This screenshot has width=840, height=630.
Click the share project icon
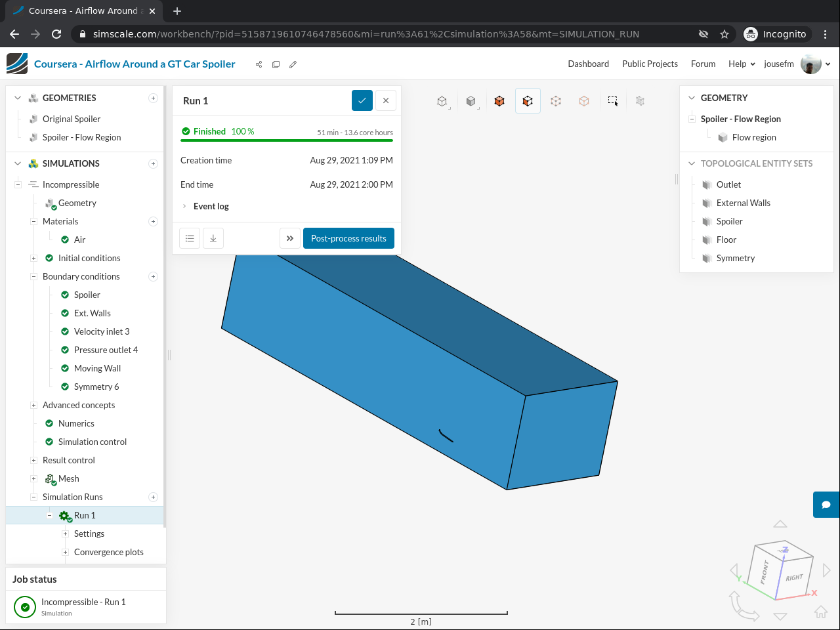[x=259, y=64]
